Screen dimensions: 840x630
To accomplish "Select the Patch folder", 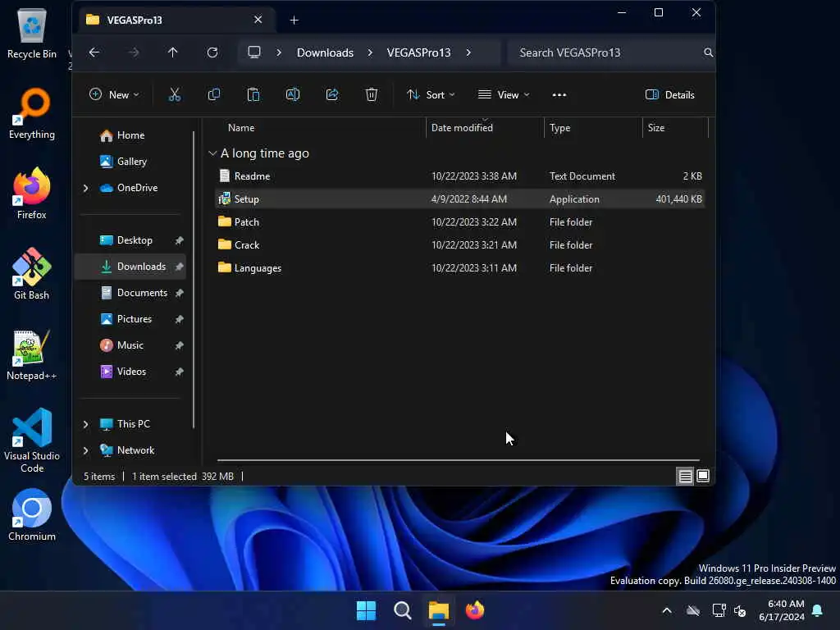I will pyautogui.click(x=459, y=222).
